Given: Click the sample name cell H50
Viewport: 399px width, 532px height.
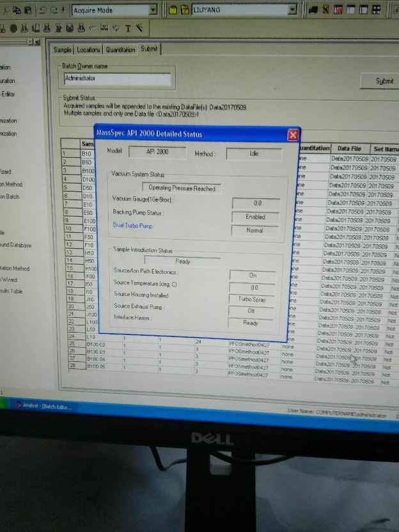Looking at the screenshot, I should click(91, 261).
